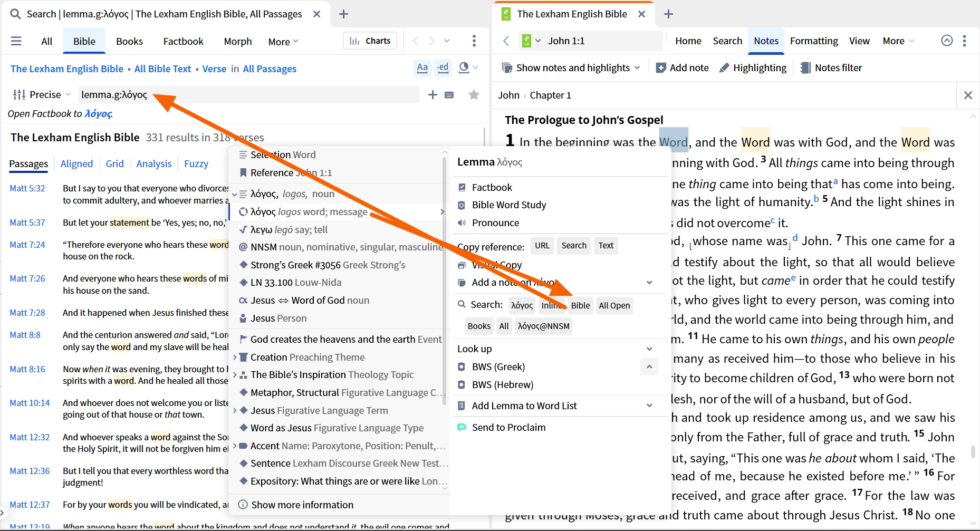This screenshot has height=531, width=980.
Task: Open the Charts button
Action: pyautogui.click(x=371, y=41)
